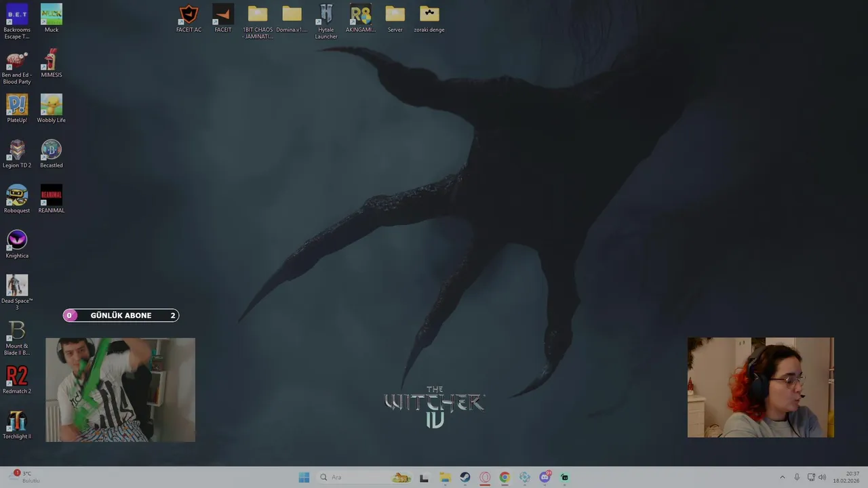Click the microphone tray icon

[x=797, y=477]
